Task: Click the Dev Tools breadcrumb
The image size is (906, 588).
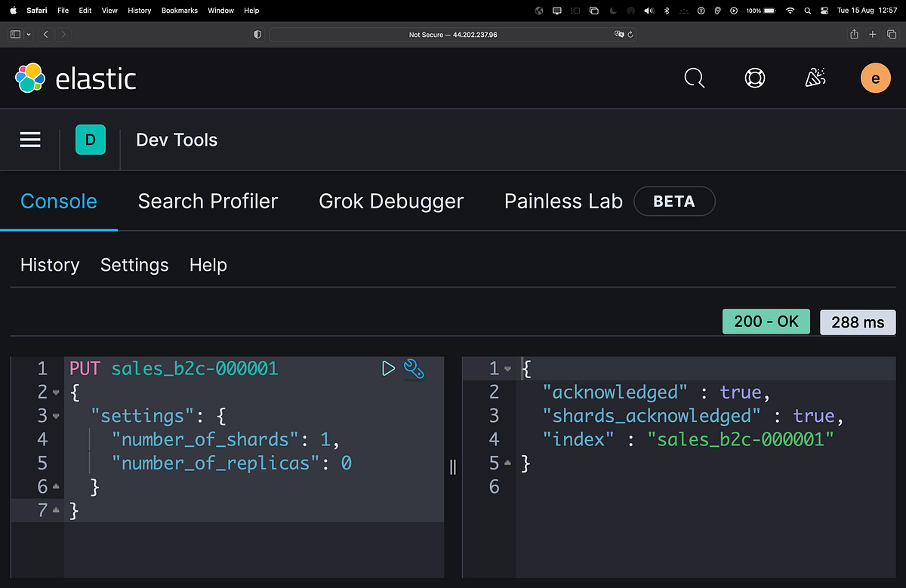Action: coord(177,140)
